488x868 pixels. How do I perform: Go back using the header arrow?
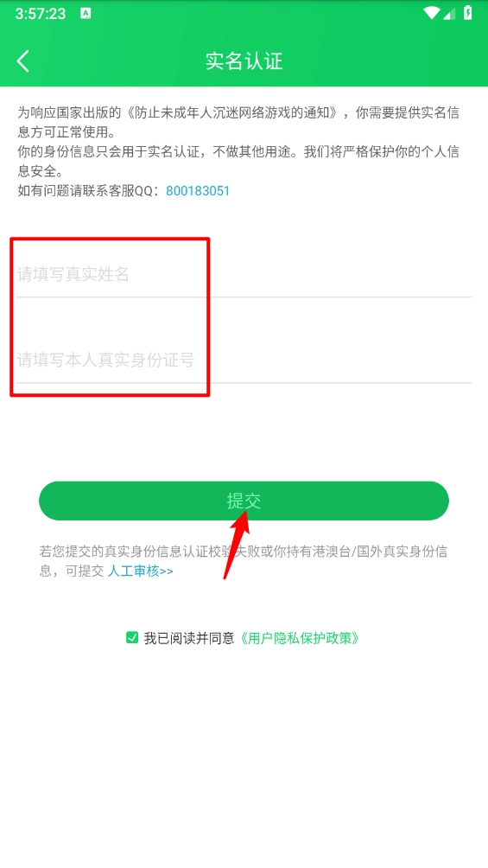click(22, 61)
